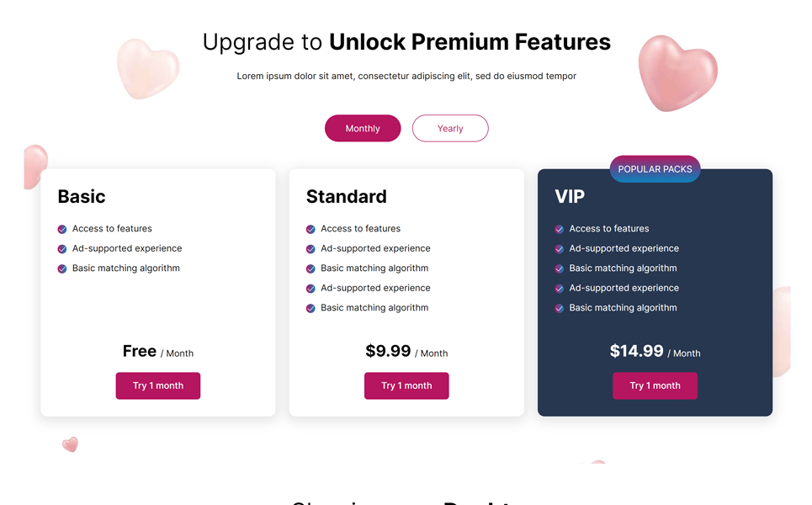Select the Monthly billing toggle
The width and height of the screenshot is (812, 505).
pos(363,128)
